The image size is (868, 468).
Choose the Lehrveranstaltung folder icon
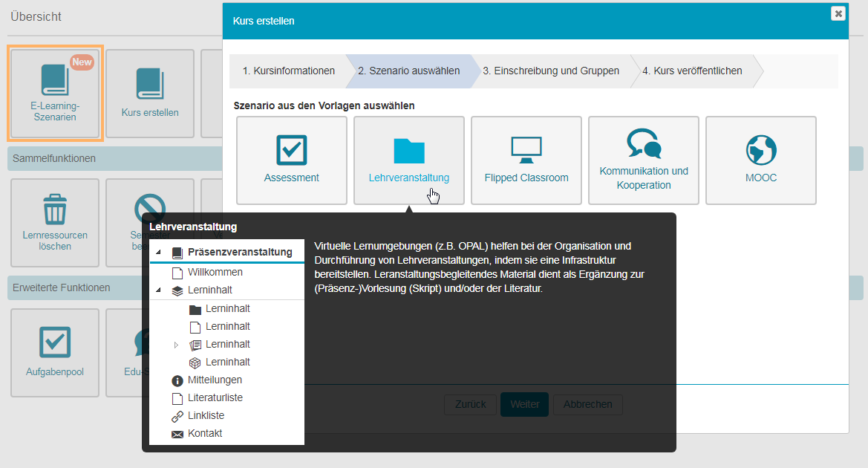pyautogui.click(x=408, y=150)
